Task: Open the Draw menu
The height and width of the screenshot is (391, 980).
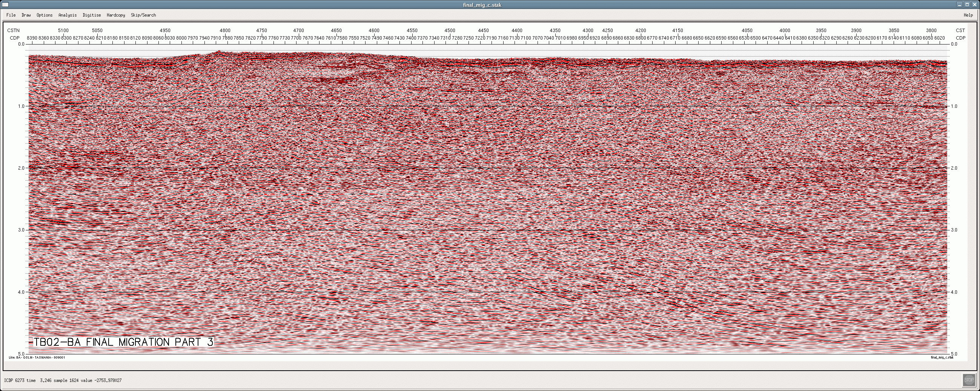Action: (x=26, y=15)
